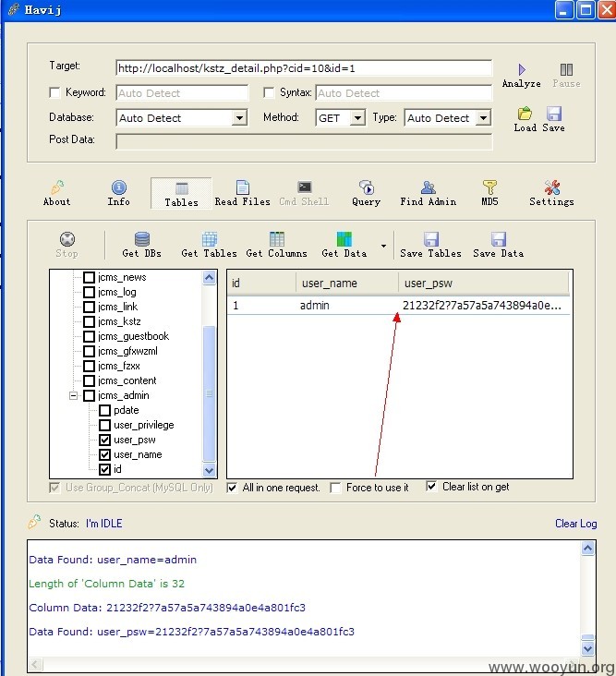
Task: Collapse the jcms_admin tree node
Action: (73, 395)
